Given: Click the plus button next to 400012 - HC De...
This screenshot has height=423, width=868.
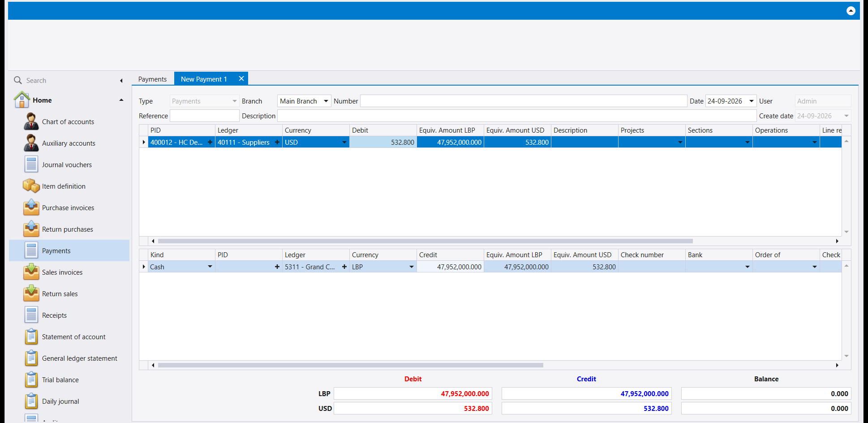Looking at the screenshot, I should pyautogui.click(x=210, y=142).
